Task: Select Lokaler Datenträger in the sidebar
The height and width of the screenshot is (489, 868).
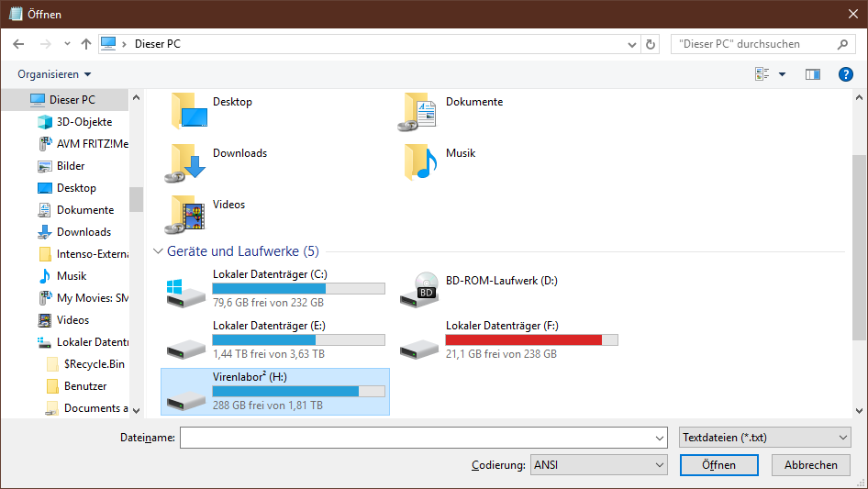Action: point(83,342)
